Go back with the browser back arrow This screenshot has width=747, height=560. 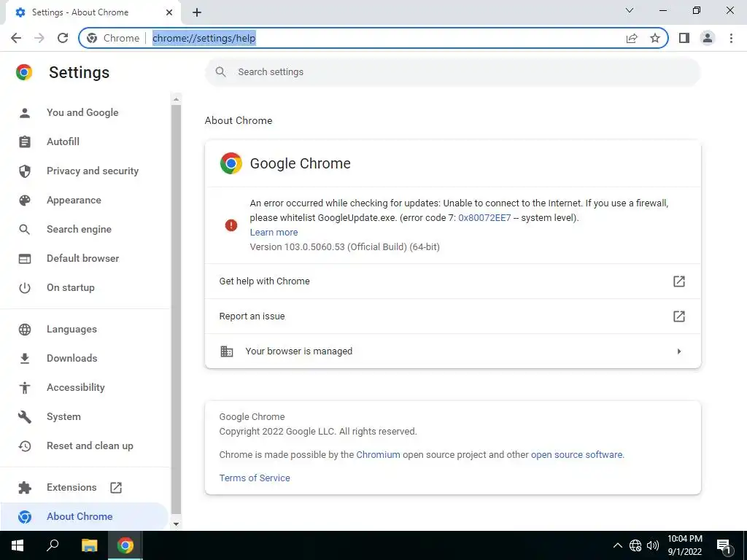pyautogui.click(x=16, y=38)
